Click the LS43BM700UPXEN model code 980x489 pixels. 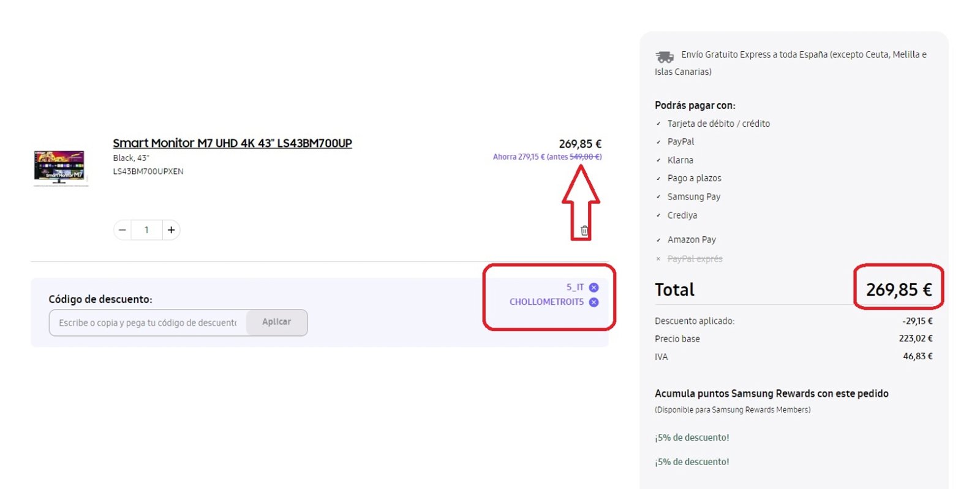pyautogui.click(x=148, y=171)
